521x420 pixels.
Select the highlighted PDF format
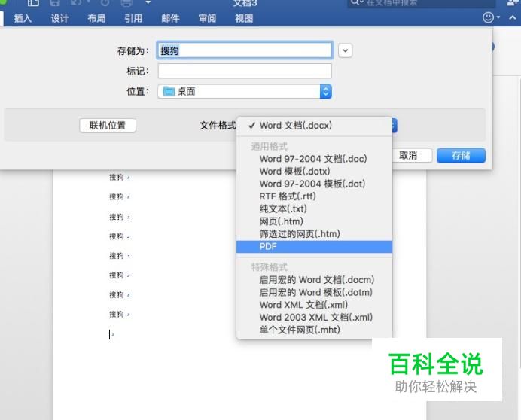(x=314, y=247)
